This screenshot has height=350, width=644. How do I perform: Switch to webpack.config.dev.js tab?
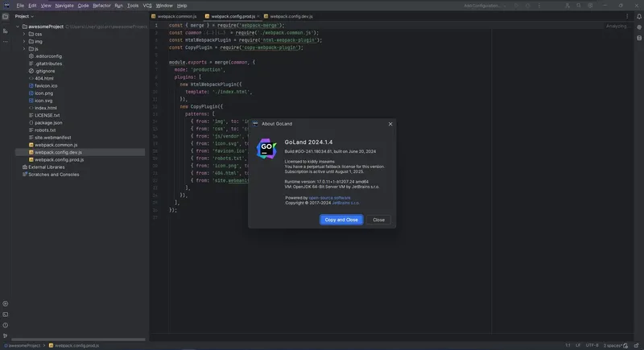click(x=288, y=16)
